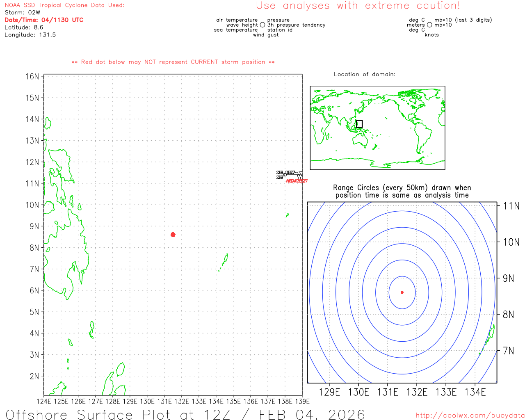The width and height of the screenshot is (525, 420).
Task: Click the red station ID text below buoy
Action: pos(297,181)
